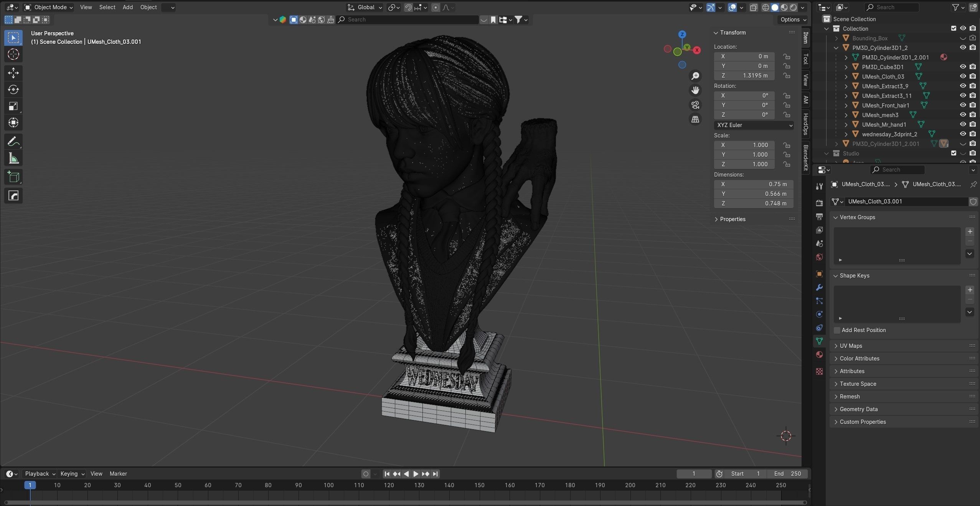
Task: Click the zoom view magnifier icon
Action: pyautogui.click(x=695, y=76)
